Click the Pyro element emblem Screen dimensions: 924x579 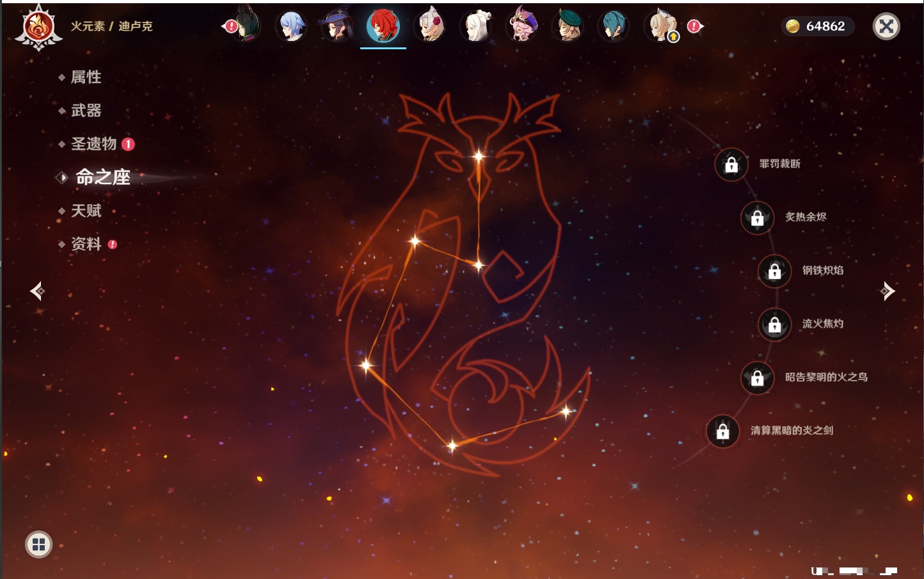[x=38, y=27]
